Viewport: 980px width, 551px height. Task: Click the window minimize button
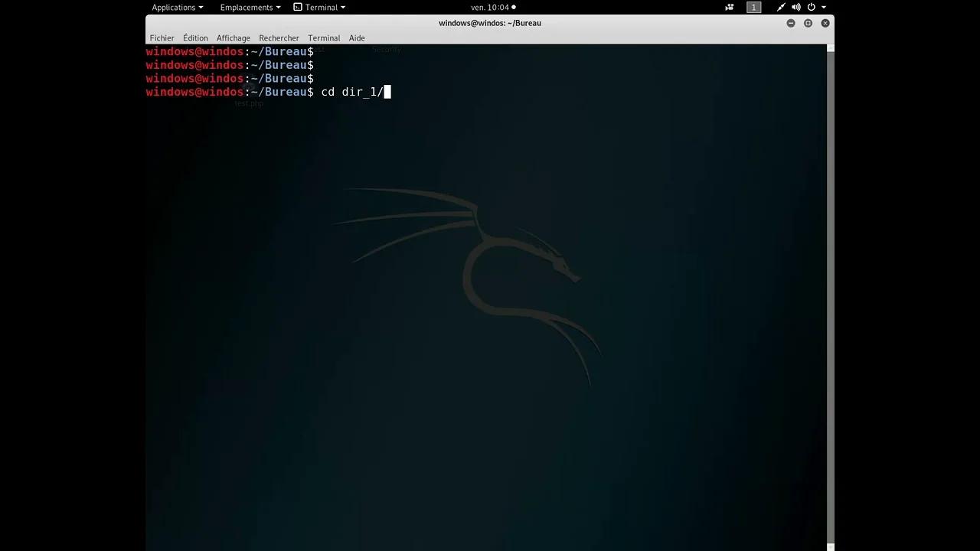click(791, 23)
